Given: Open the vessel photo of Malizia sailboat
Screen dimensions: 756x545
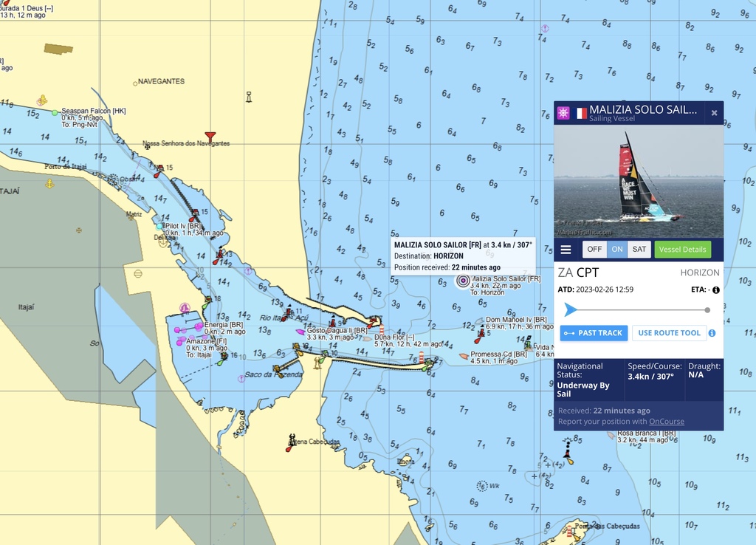Looking at the screenshot, I should [639, 182].
